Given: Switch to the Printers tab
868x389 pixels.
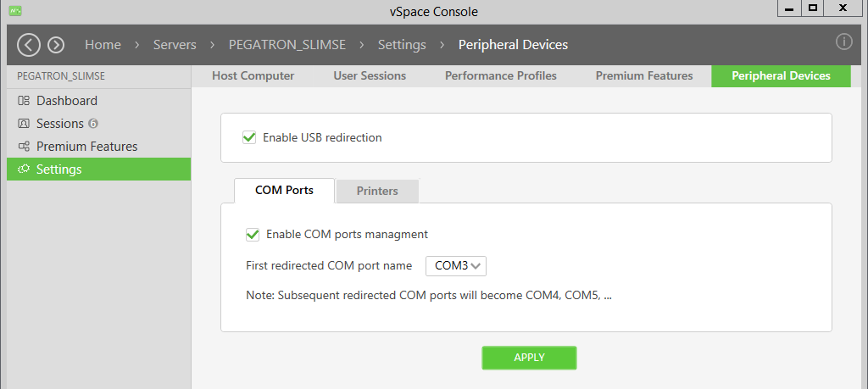Looking at the screenshot, I should click(x=377, y=192).
